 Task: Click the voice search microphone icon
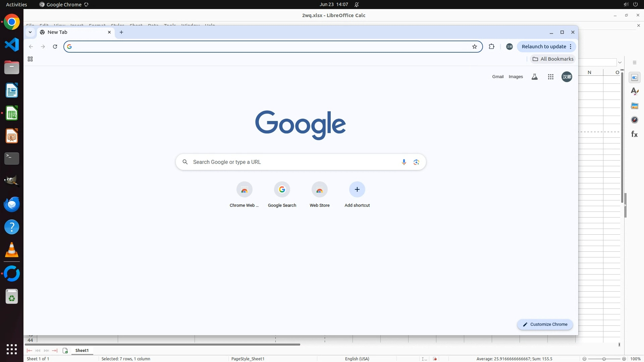[x=404, y=162]
